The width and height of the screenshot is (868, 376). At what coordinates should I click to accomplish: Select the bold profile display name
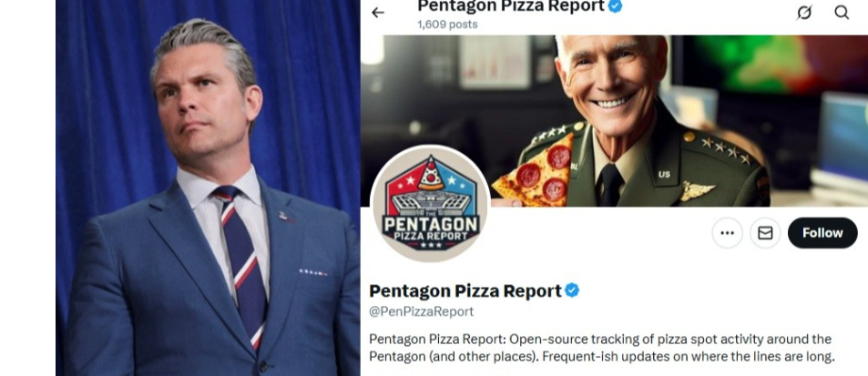[x=465, y=291]
